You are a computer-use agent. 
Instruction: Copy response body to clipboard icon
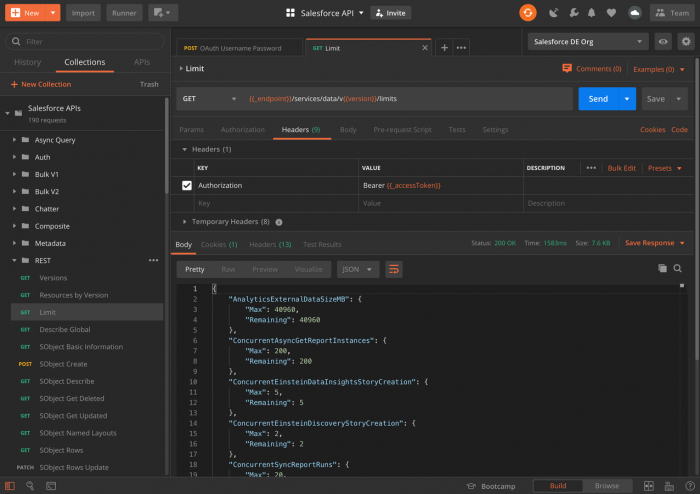point(662,268)
